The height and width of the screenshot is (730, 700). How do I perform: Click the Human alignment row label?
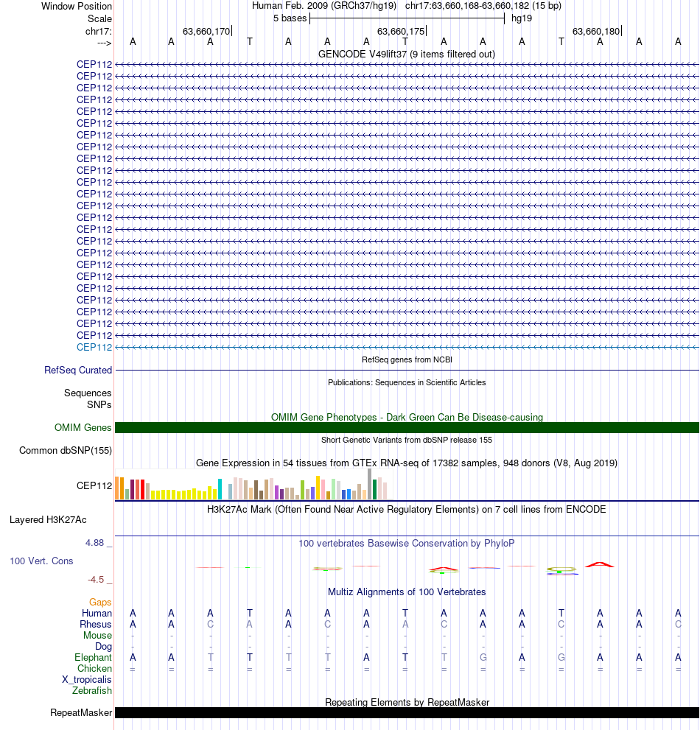[97, 613]
